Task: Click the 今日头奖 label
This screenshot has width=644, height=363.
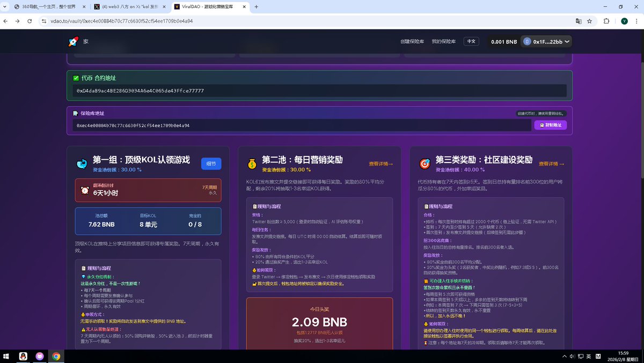Action: 319,309
